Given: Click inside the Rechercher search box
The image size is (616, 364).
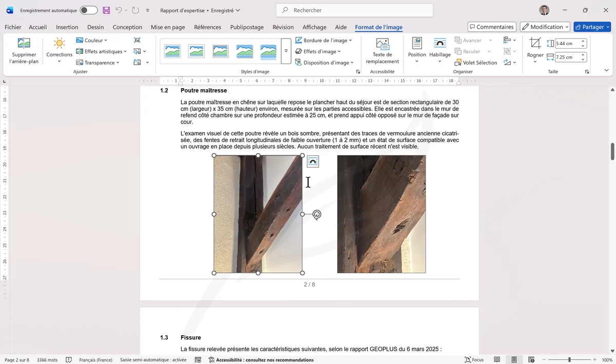Looking at the screenshot, I should coord(354,10).
